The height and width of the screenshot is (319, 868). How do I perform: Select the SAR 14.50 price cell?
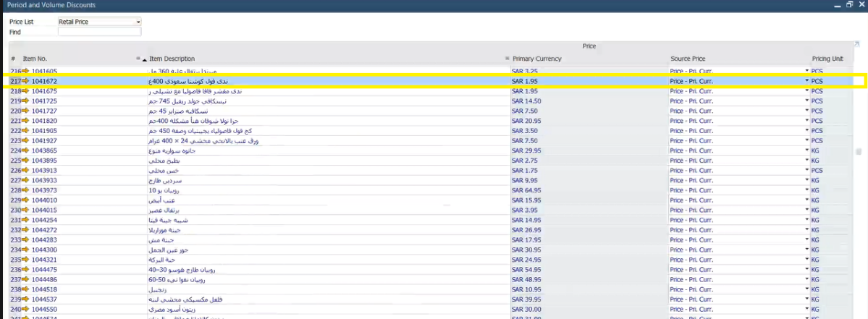click(x=589, y=101)
